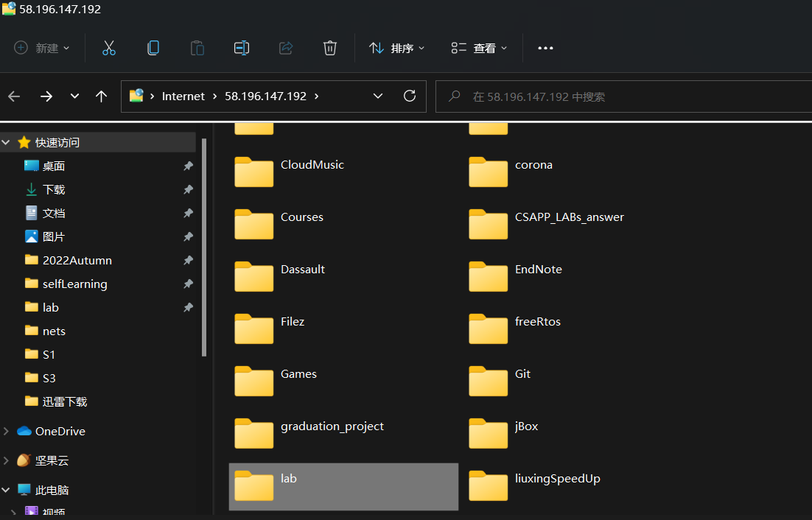The height and width of the screenshot is (520, 812).
Task: Collapse the 快速访问 section
Action: (7, 142)
